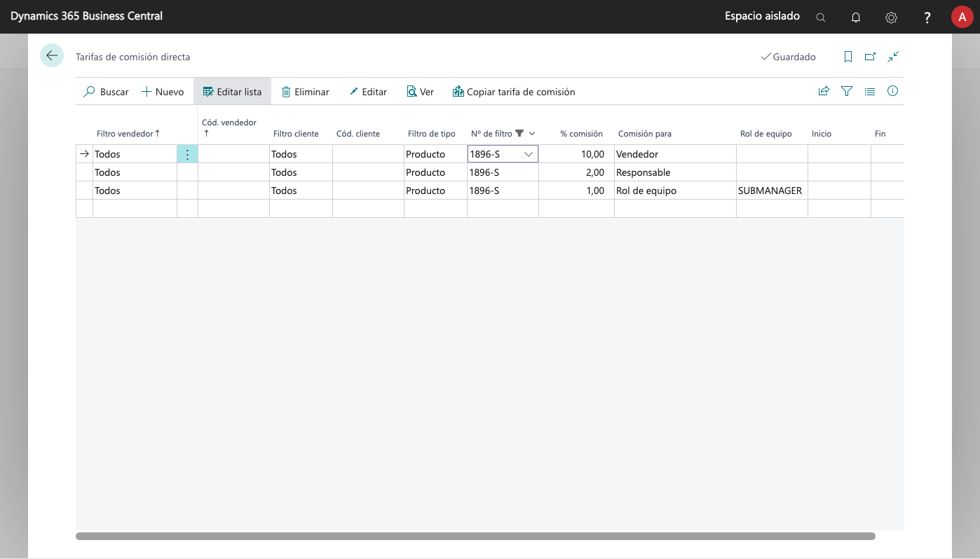Screen dimensions: 980x559
Task: Click the share icon
Action: pos(824,91)
